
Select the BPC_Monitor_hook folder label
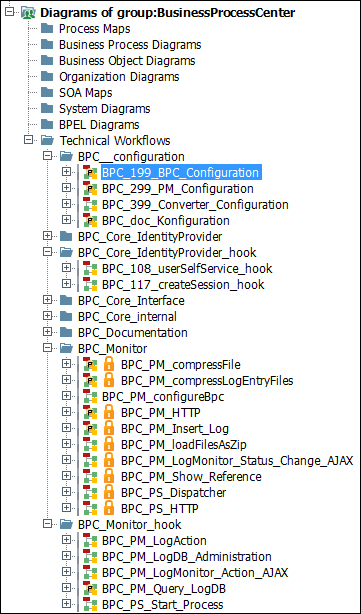(129, 524)
